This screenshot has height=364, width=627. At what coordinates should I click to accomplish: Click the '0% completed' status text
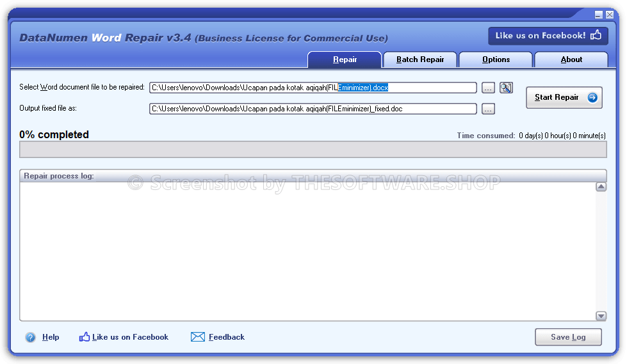point(54,134)
